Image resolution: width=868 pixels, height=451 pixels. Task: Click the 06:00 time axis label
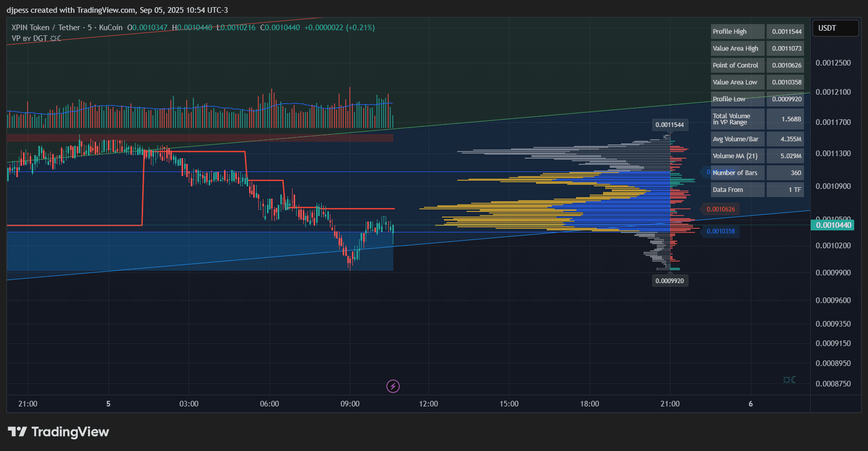[270, 403]
